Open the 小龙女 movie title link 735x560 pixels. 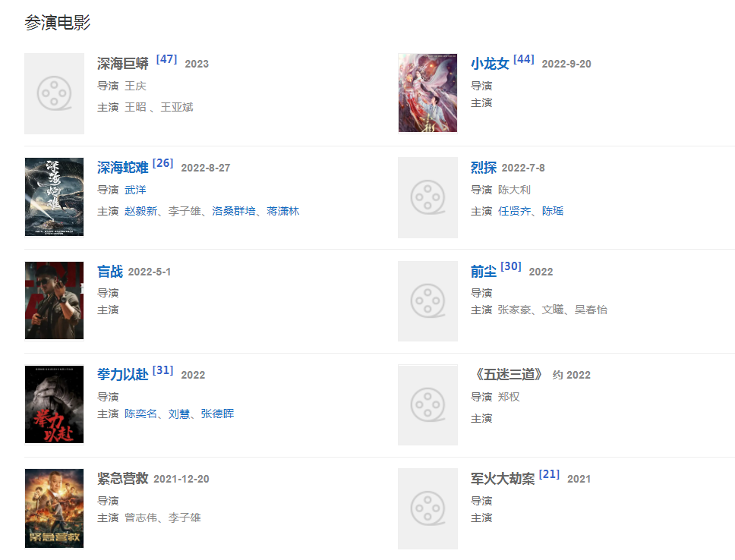pyautogui.click(x=490, y=64)
